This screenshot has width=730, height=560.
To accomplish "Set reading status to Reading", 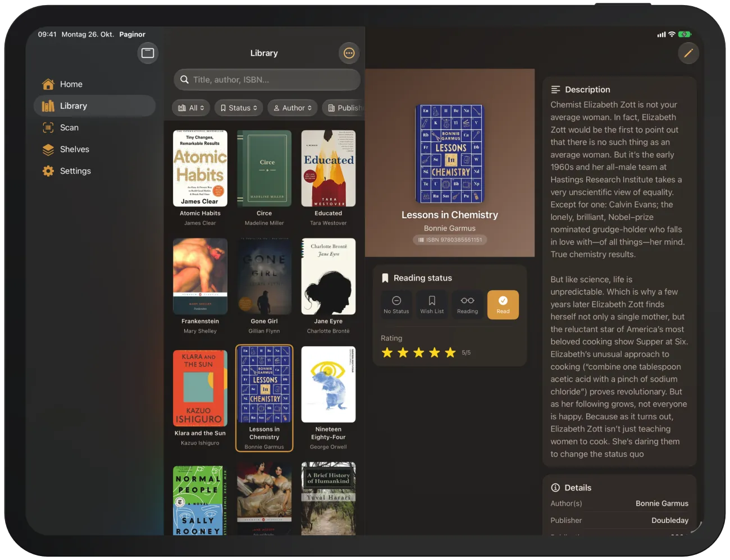I will coord(467,305).
